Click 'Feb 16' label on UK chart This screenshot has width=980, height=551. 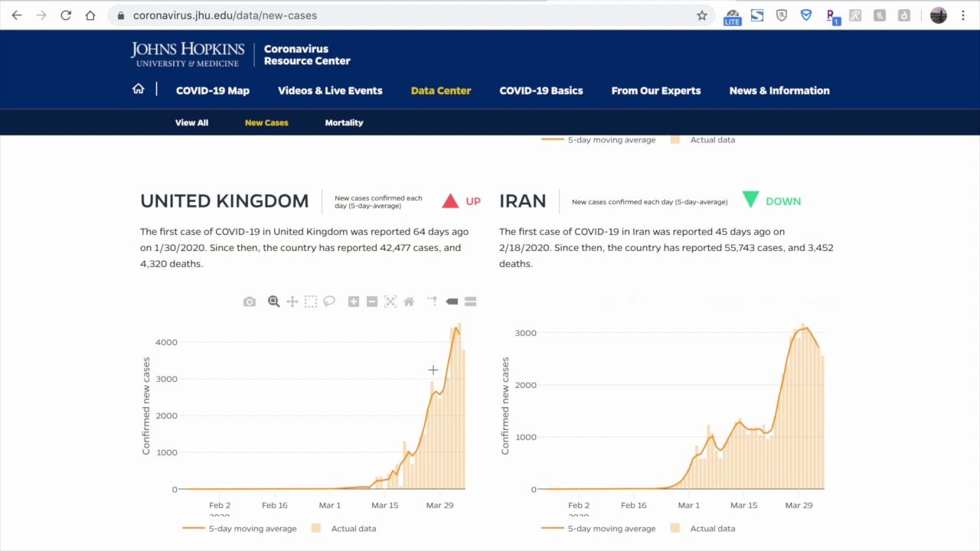point(274,505)
